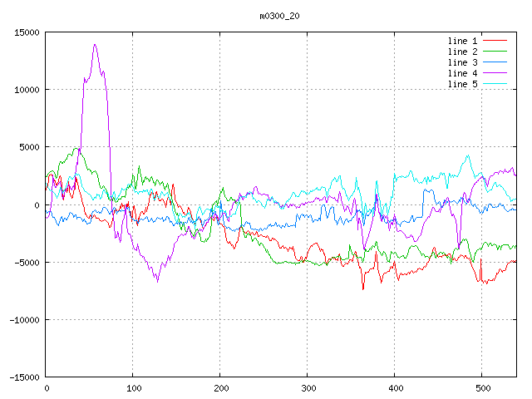Click the 100 x-axis tick label

pyautogui.click(x=133, y=388)
